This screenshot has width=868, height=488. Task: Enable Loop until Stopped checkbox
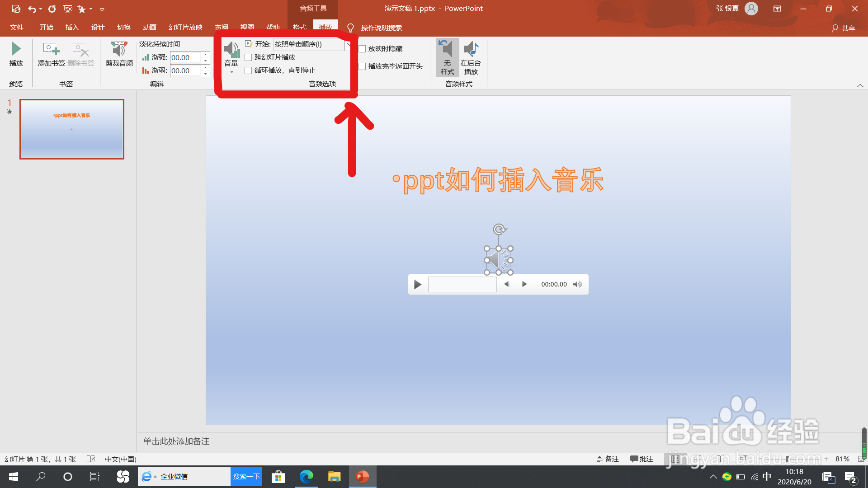[x=248, y=70]
